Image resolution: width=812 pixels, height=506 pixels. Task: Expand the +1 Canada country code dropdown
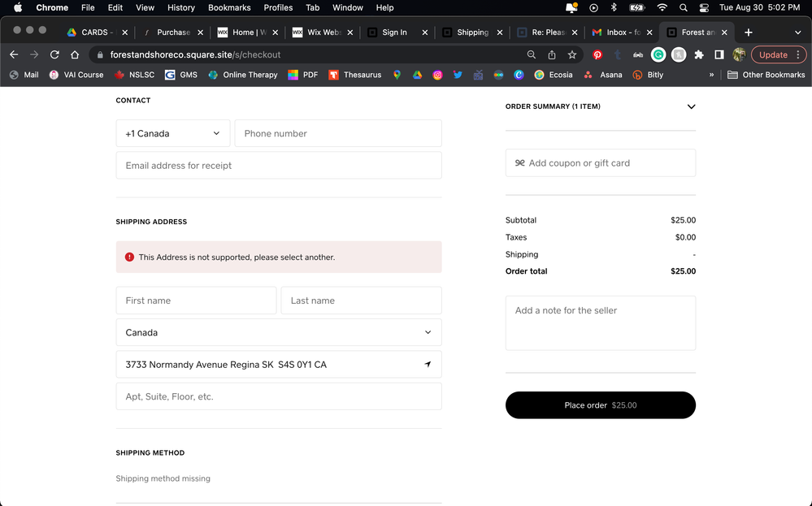(x=172, y=133)
